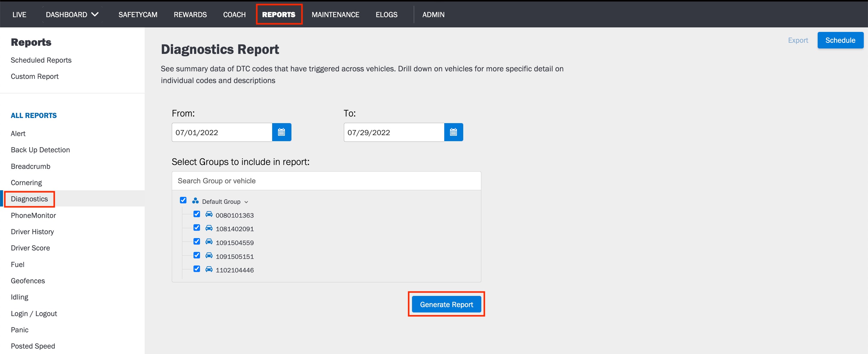Click the Default Group people icon
868x354 pixels.
pyautogui.click(x=195, y=201)
